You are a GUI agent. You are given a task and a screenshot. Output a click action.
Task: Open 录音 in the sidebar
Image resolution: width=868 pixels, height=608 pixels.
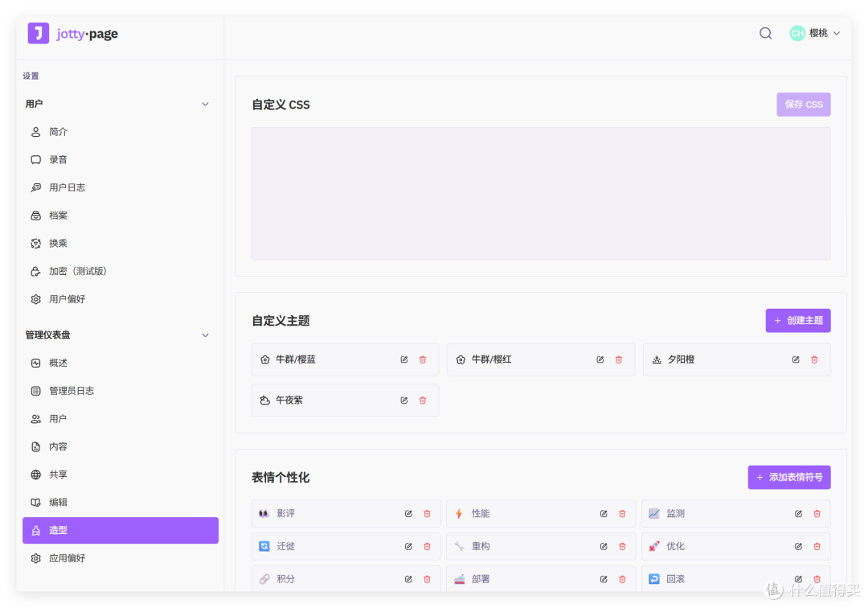coord(120,159)
